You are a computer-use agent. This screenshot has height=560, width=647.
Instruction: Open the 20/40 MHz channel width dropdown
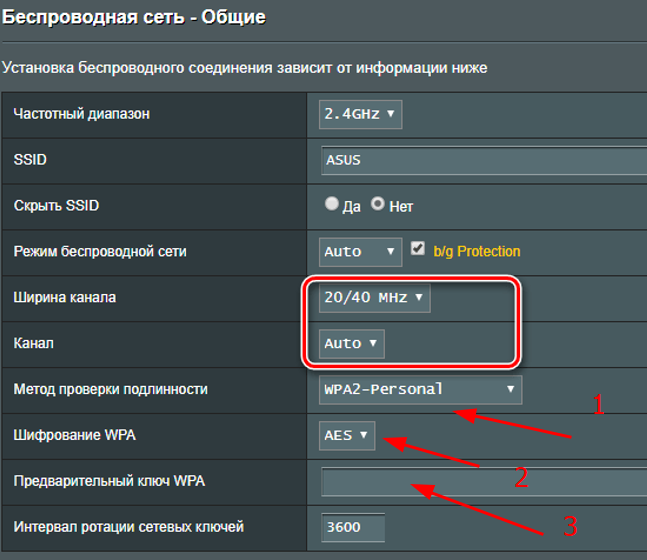pyautogui.click(x=375, y=298)
